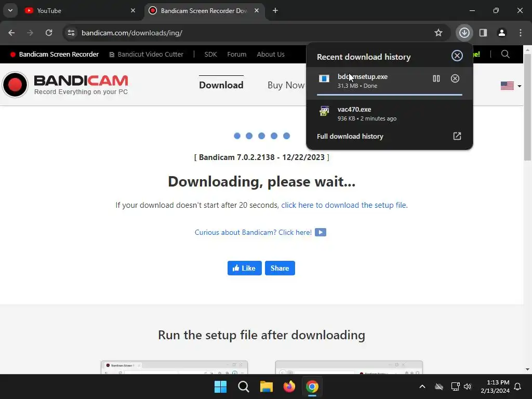This screenshot has width=532, height=399.
Task: View site information icon in address bar
Action: tap(71, 33)
